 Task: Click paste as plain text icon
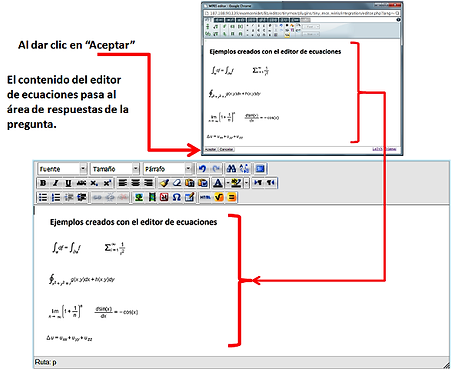pyautogui.click(x=190, y=183)
